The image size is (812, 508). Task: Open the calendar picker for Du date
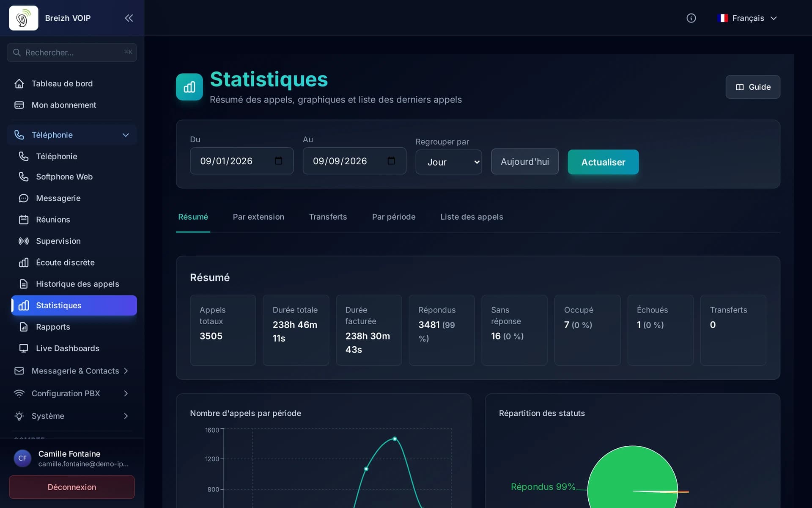point(278,161)
